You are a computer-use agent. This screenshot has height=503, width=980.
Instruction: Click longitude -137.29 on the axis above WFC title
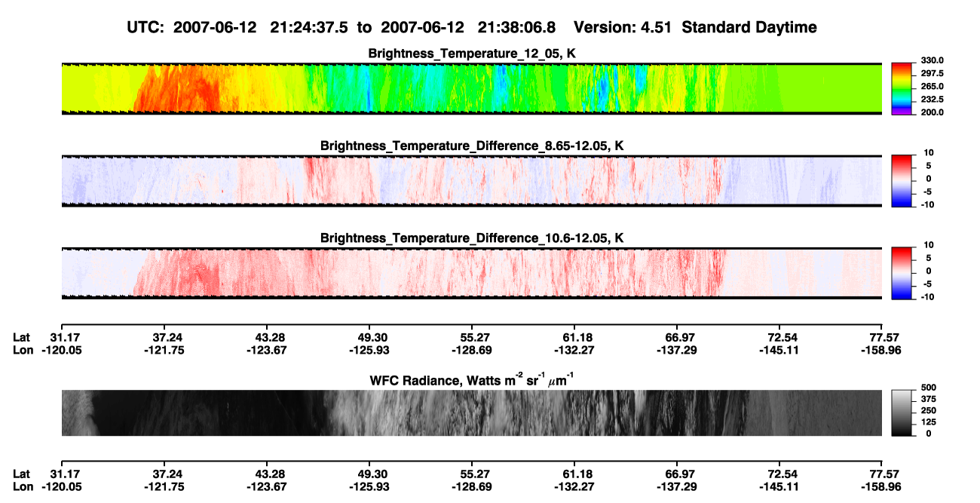(678, 350)
